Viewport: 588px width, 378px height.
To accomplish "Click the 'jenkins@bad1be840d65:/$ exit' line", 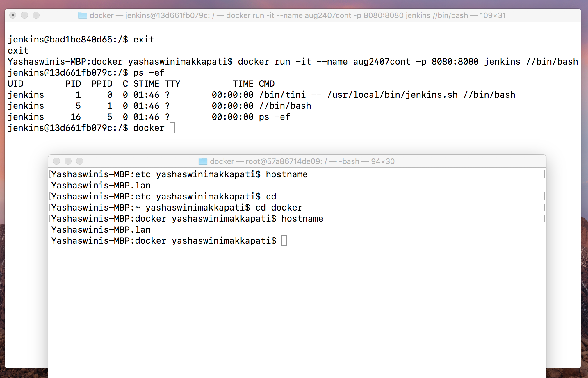I will coord(81,40).
